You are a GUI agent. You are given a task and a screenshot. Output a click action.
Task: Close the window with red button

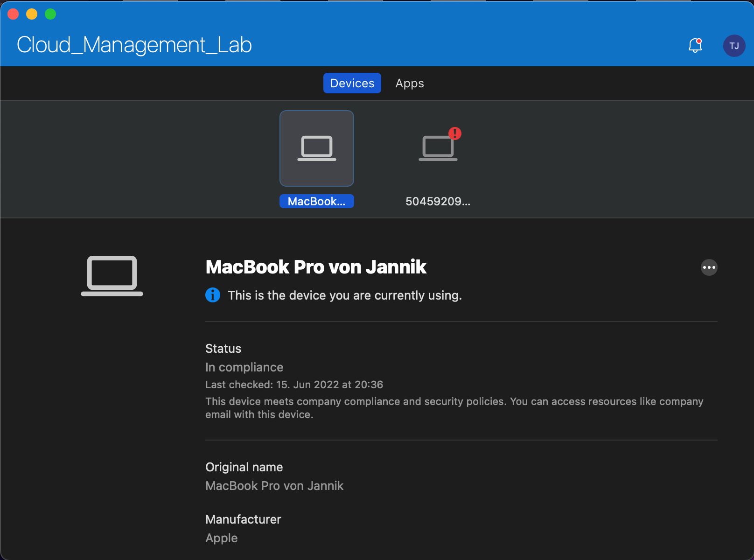tap(13, 14)
